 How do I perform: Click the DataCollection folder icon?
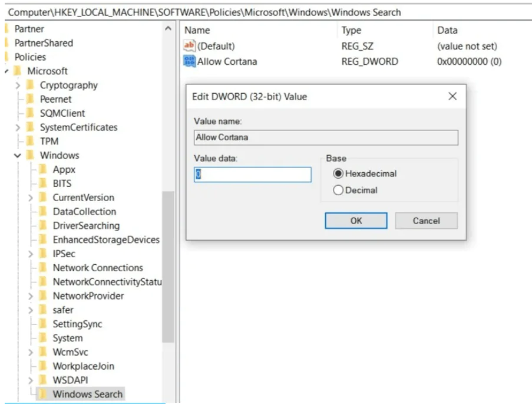click(43, 211)
